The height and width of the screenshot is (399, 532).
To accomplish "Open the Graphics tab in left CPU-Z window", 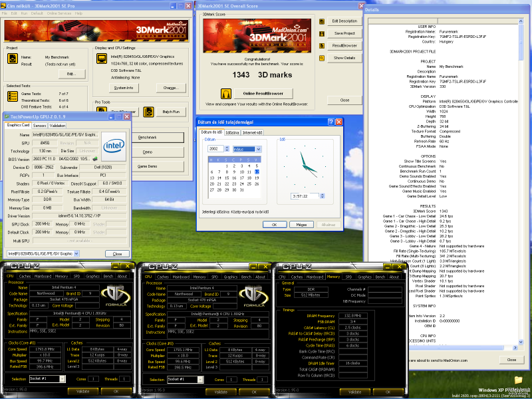I will 92,276.
